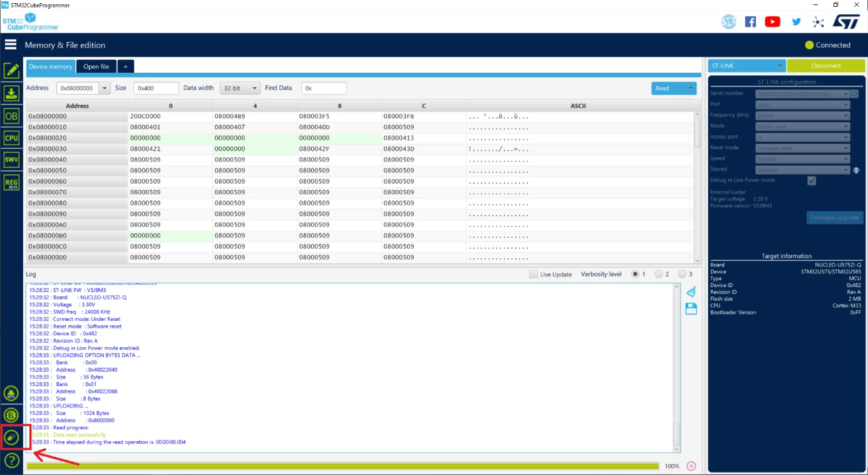This screenshot has width=868, height=475.
Task: Cancel operation with red X icon
Action: click(691, 466)
